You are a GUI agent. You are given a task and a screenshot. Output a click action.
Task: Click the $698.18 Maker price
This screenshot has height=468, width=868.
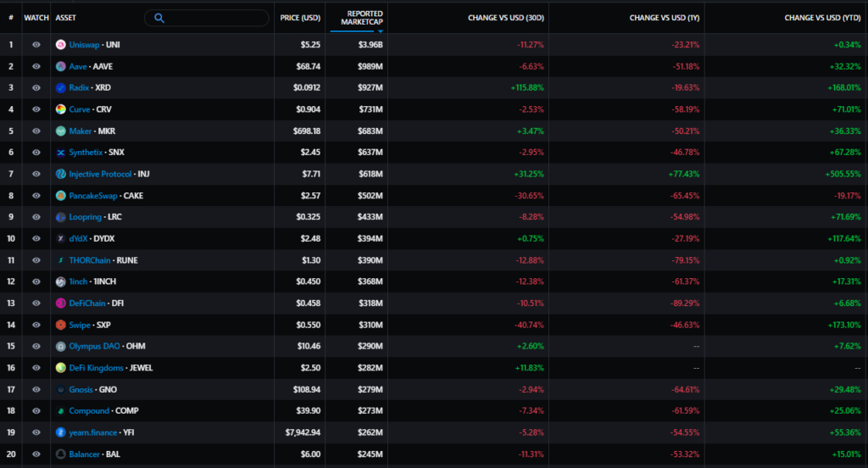coord(307,131)
